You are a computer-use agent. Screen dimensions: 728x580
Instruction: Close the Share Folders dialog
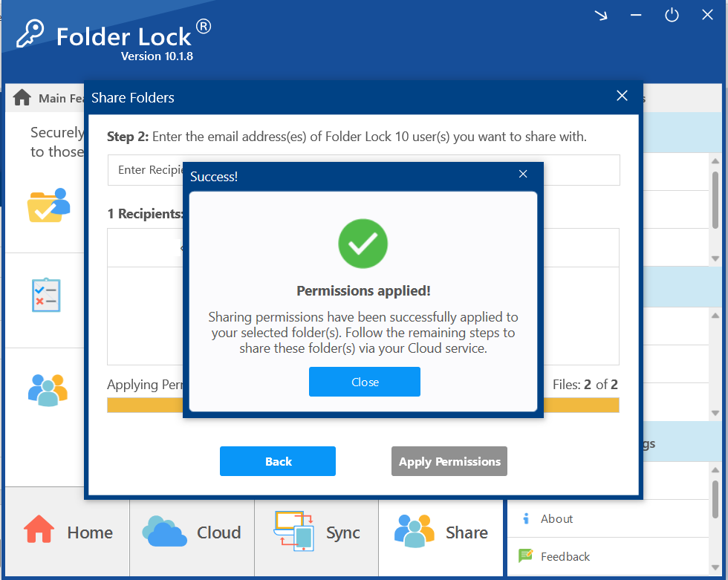click(x=622, y=96)
